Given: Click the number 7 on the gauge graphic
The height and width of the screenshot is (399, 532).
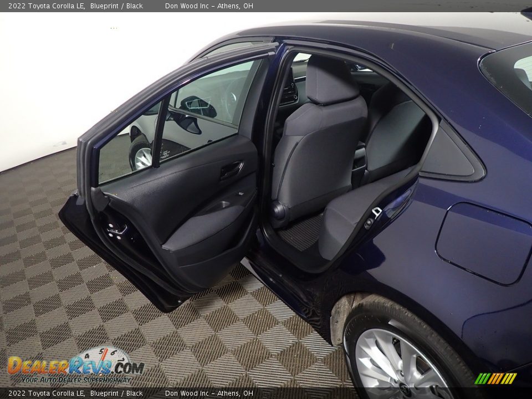Looking at the screenshot, I should tap(122, 360).
